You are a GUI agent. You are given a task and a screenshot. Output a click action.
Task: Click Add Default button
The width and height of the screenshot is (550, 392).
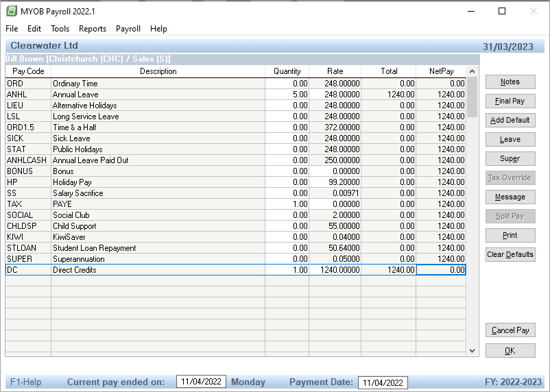(x=510, y=121)
